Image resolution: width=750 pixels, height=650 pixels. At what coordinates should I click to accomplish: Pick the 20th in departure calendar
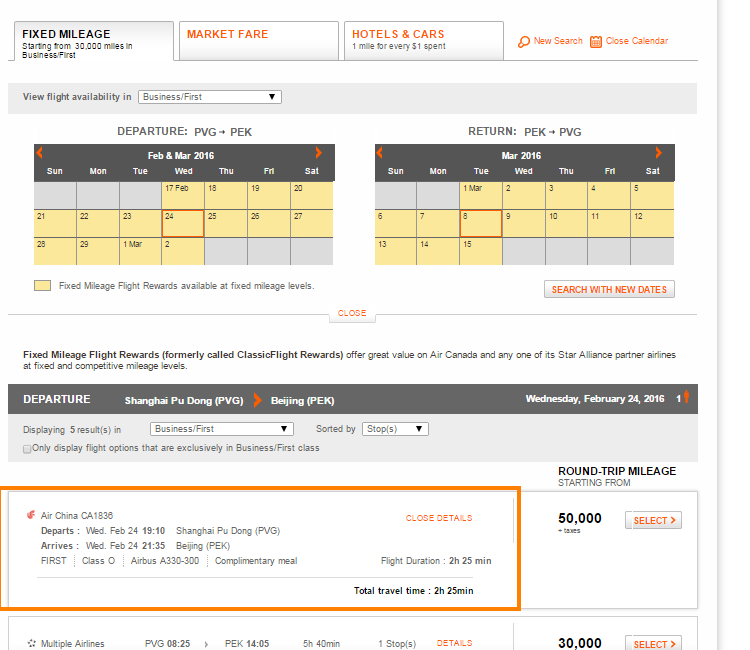(x=311, y=195)
